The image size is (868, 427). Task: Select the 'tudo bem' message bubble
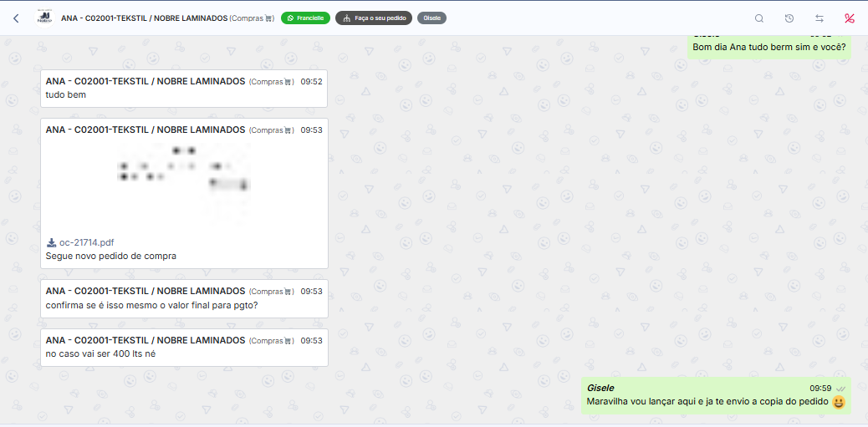click(184, 89)
